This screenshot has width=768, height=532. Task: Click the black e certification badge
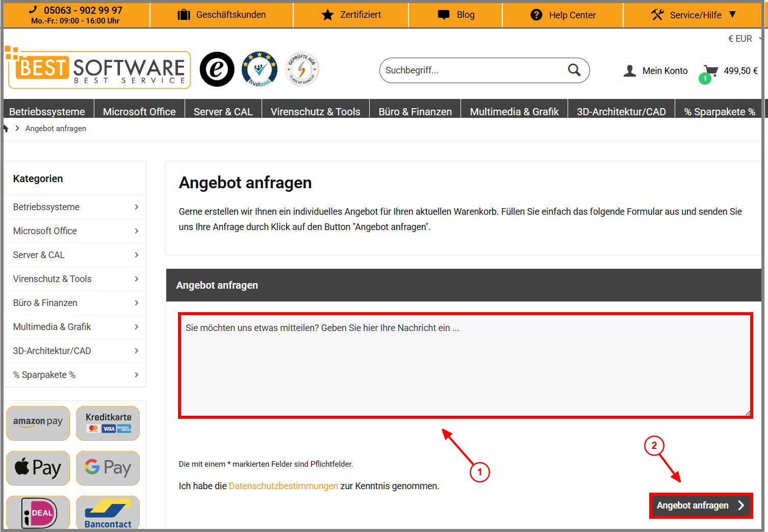click(x=217, y=69)
